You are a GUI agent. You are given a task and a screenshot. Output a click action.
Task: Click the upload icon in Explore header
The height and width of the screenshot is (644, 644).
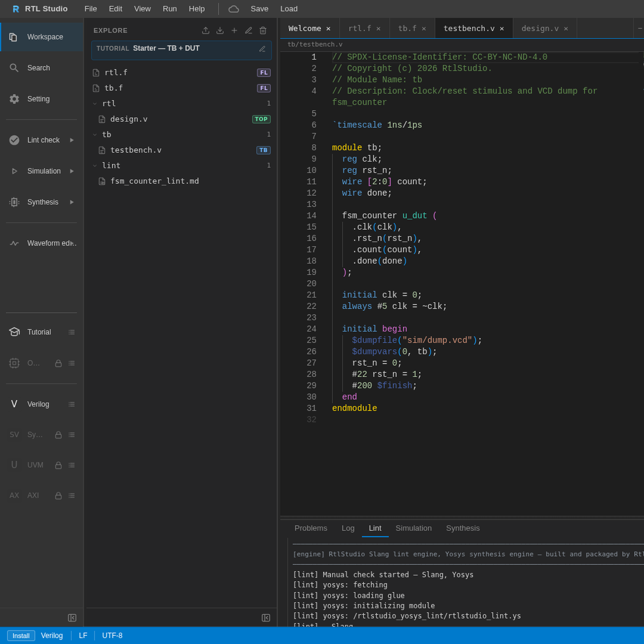tap(206, 31)
